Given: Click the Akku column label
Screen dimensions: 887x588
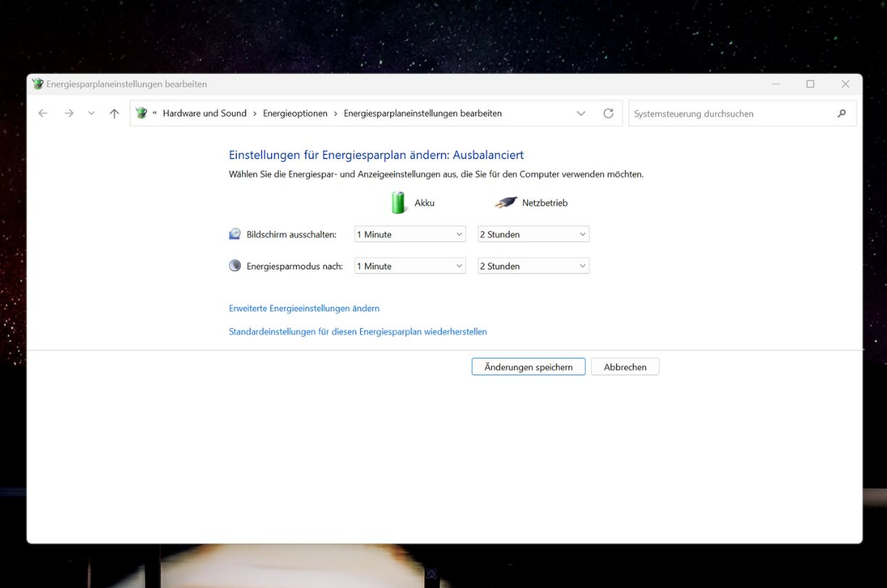Looking at the screenshot, I should (x=425, y=203).
